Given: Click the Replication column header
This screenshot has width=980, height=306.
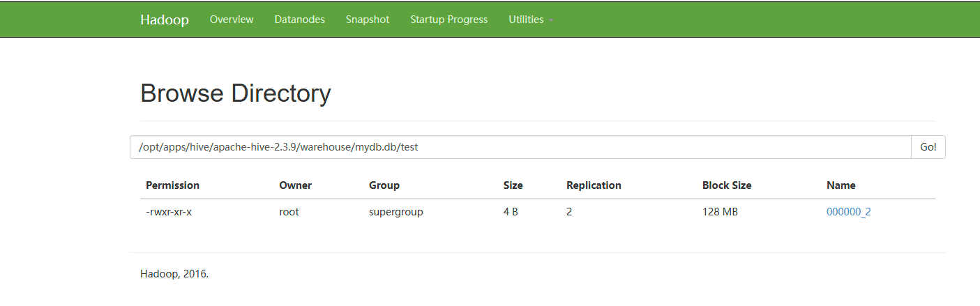Looking at the screenshot, I should (x=594, y=185).
